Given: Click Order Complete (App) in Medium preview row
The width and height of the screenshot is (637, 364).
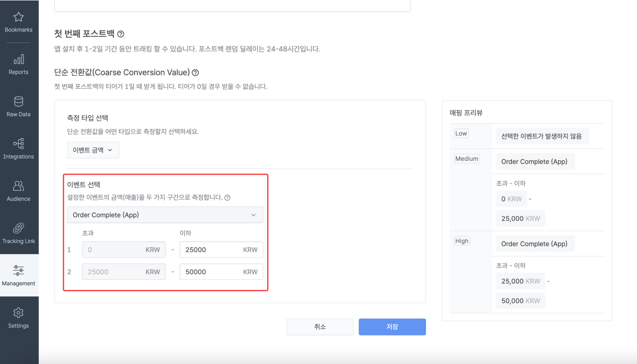Looking at the screenshot, I should click(535, 161).
